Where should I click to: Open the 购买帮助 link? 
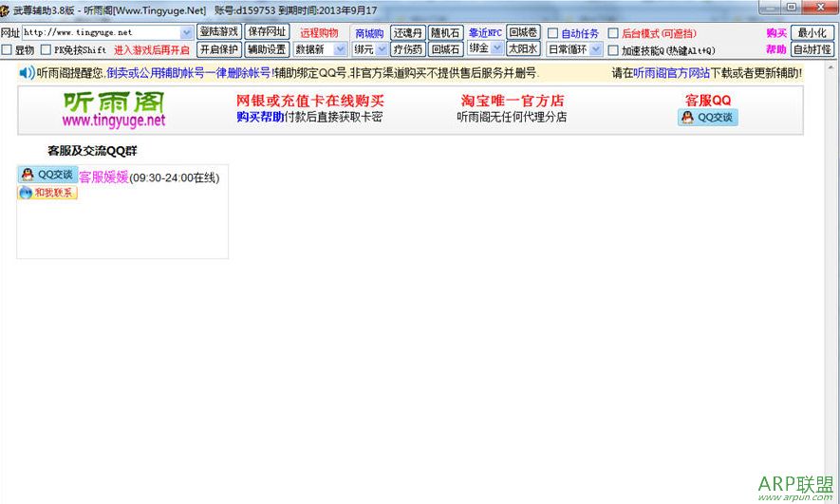coord(260,117)
